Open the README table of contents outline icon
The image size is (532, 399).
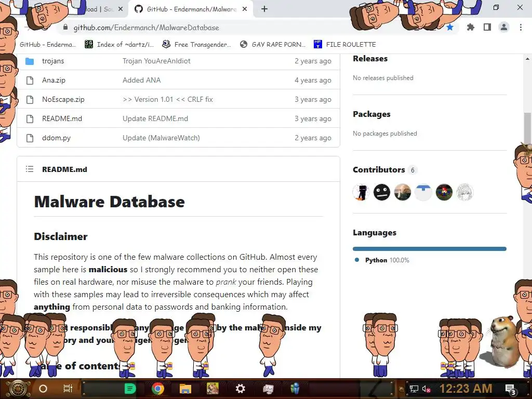coord(30,169)
